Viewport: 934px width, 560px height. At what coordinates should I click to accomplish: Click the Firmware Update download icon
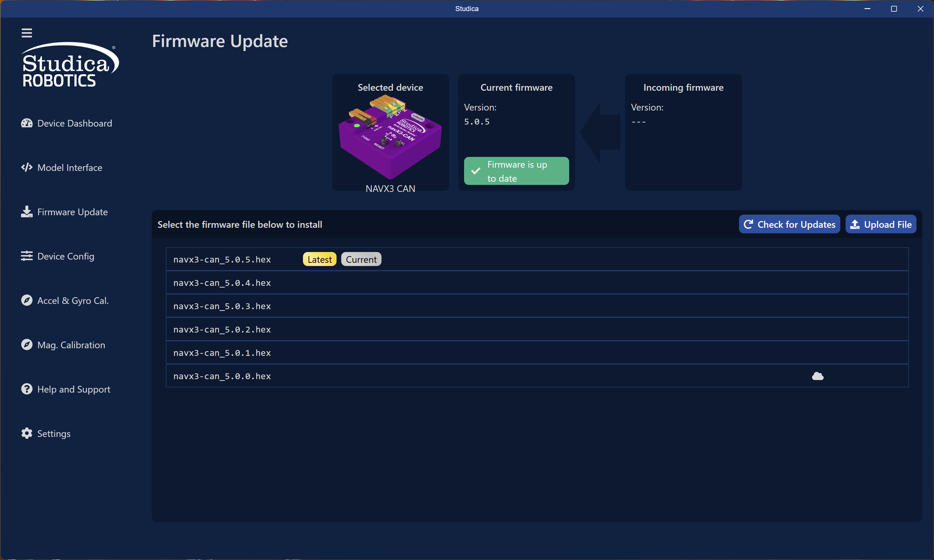(x=27, y=212)
